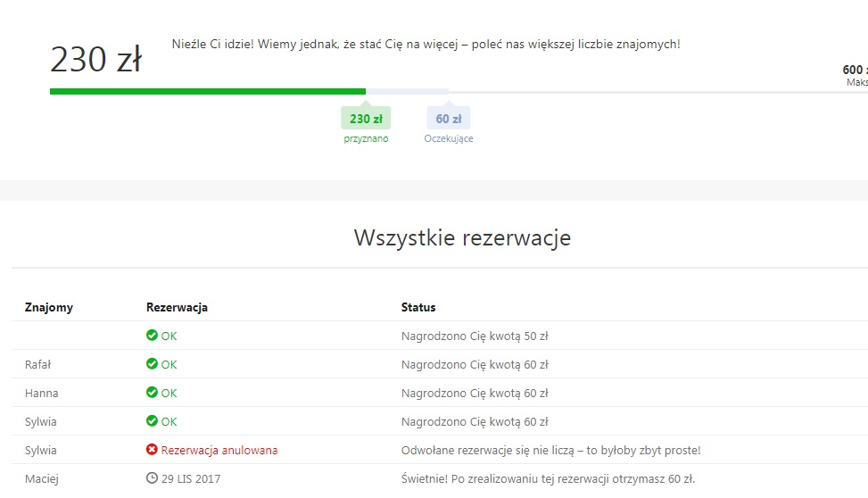Click the name Hanna in the table

click(x=42, y=394)
